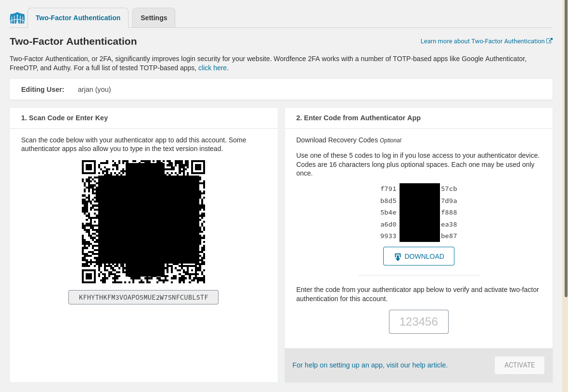
Task: Click the QR code image
Action: coord(143,222)
